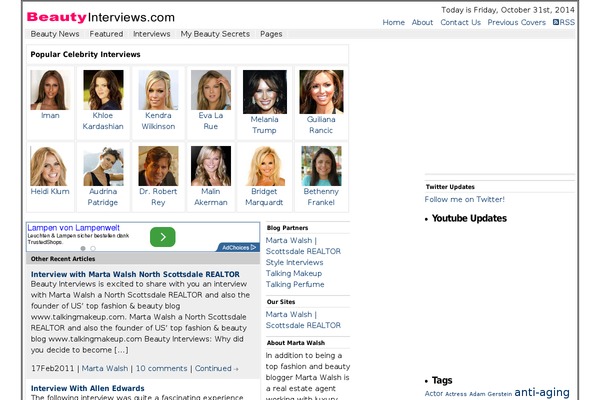Screen dimensions: 600x400
Task: Open Bethenny Frankel's photo thumbnail
Action: 321,166
